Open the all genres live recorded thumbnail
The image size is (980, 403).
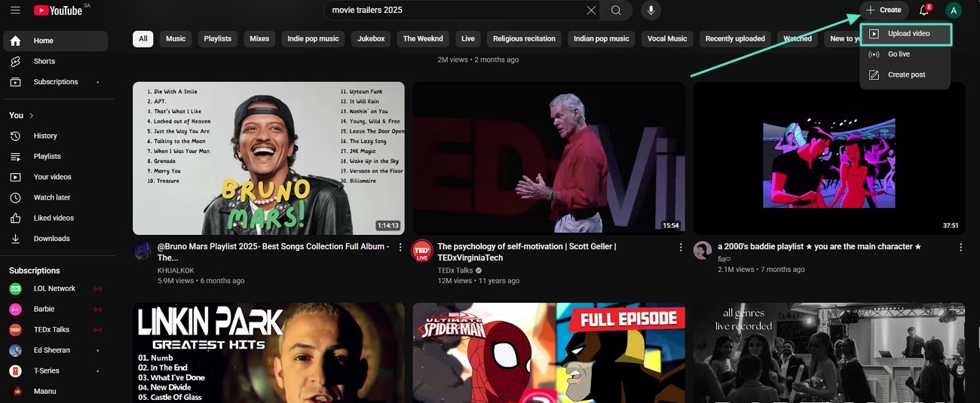829,353
